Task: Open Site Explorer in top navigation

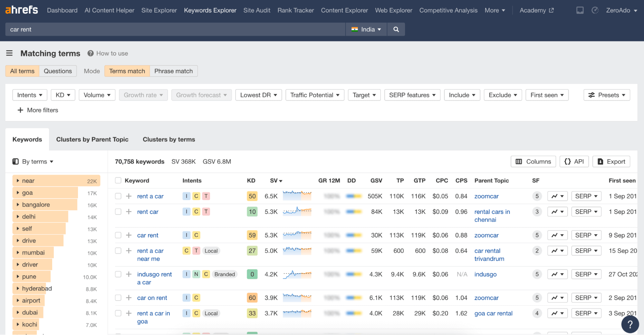Action: point(159,10)
